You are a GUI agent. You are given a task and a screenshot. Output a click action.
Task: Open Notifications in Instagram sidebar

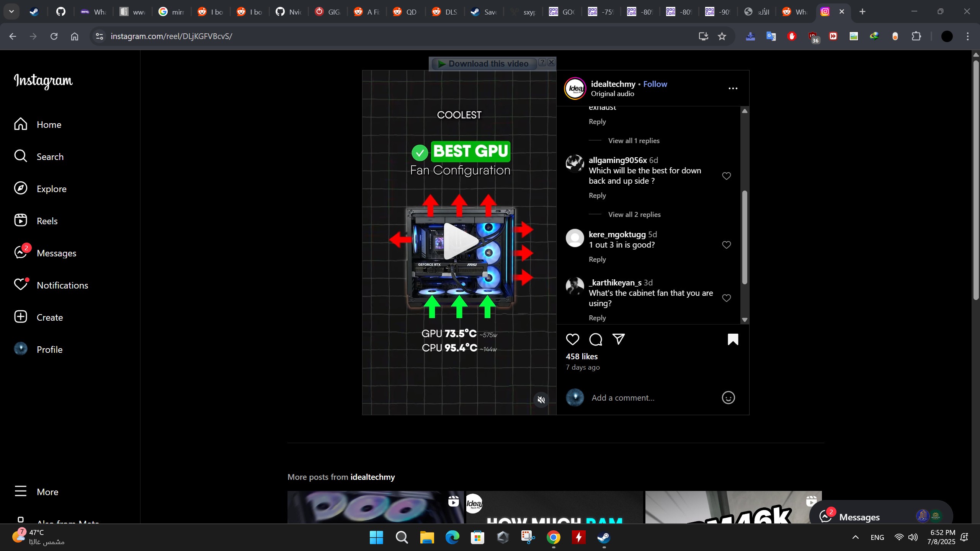[51, 285]
